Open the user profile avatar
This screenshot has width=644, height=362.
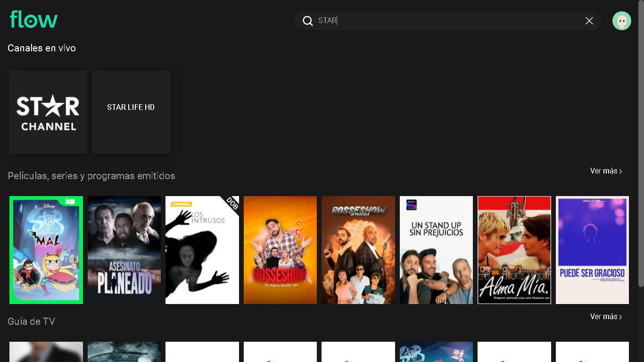click(621, 21)
